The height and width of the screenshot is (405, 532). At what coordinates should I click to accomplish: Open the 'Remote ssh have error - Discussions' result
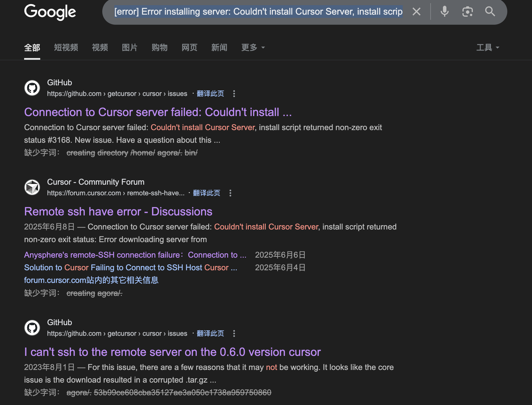click(x=118, y=211)
